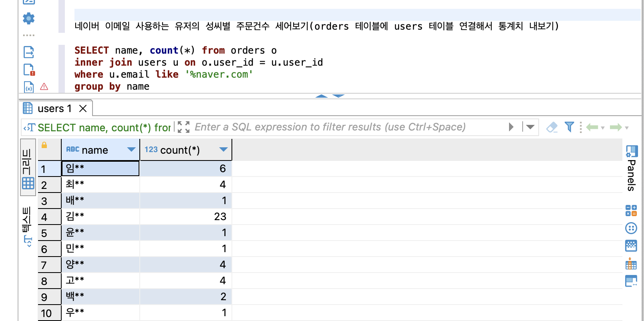Select the cell 김** in name column

101,217
